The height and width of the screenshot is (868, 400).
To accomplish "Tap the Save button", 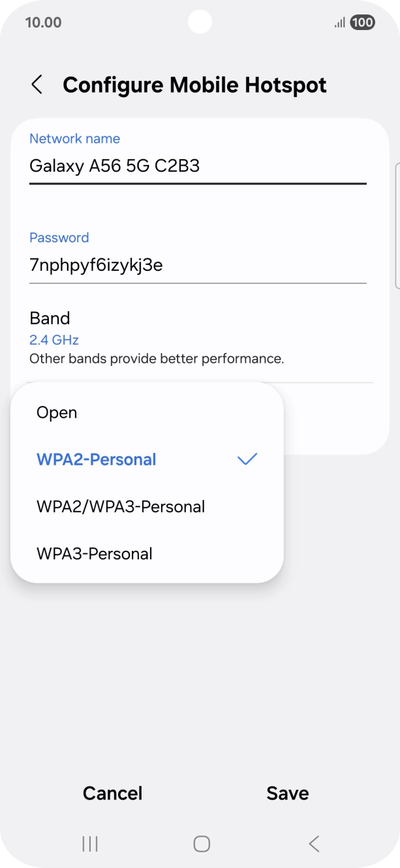I will point(287,793).
